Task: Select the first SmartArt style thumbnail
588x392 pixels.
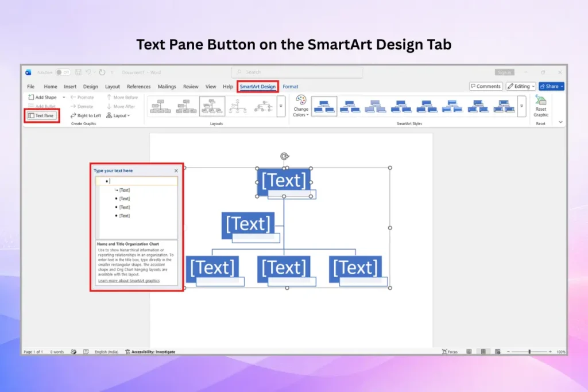Action: (324, 106)
